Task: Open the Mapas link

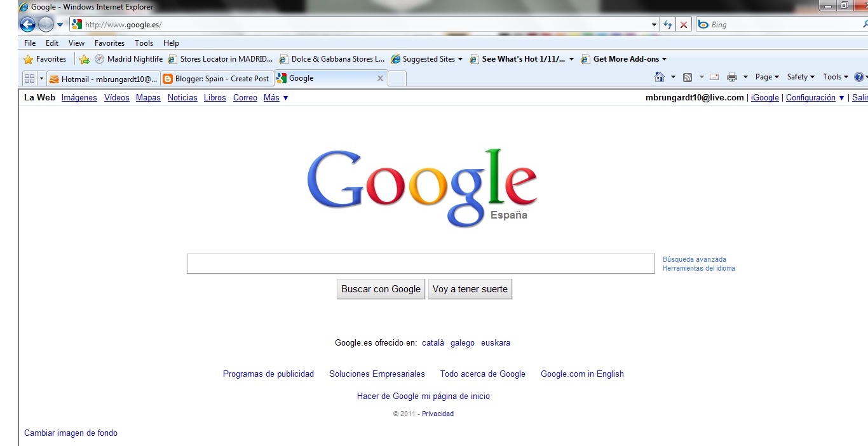Action: point(148,98)
